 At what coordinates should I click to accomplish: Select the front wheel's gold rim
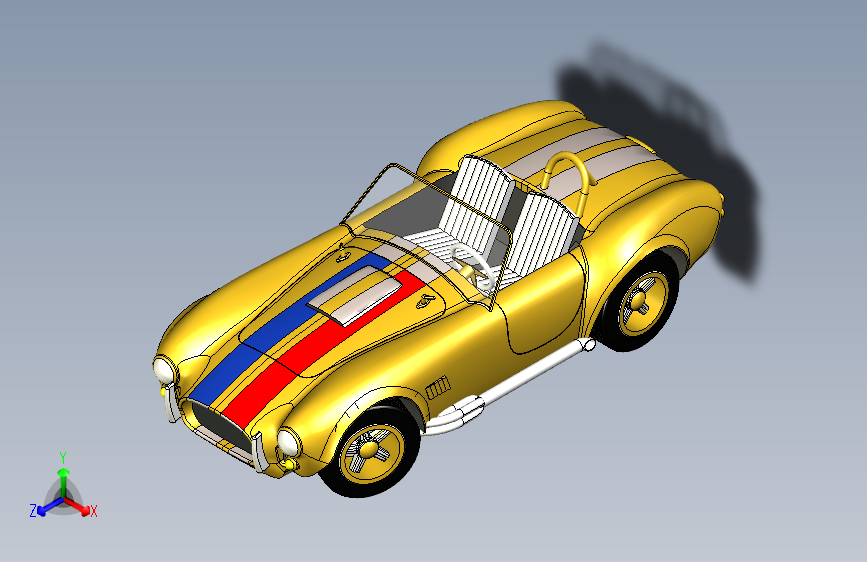tap(372, 452)
